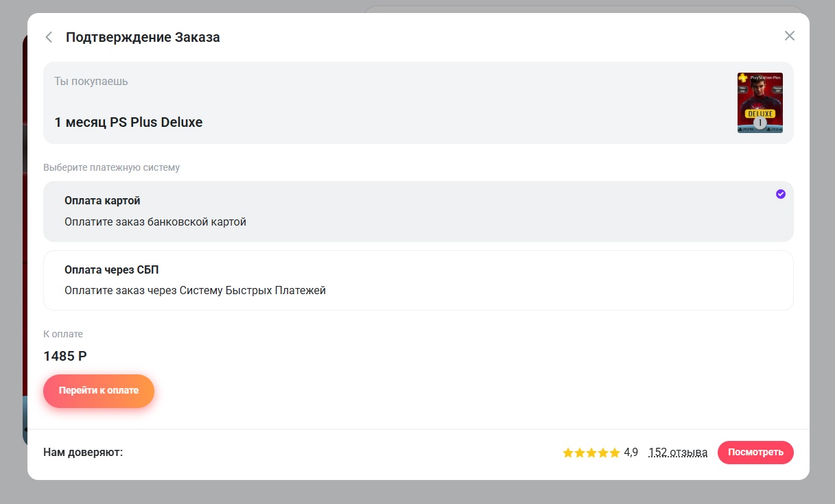
Task: Click the five-star rating icons
Action: coord(590,453)
